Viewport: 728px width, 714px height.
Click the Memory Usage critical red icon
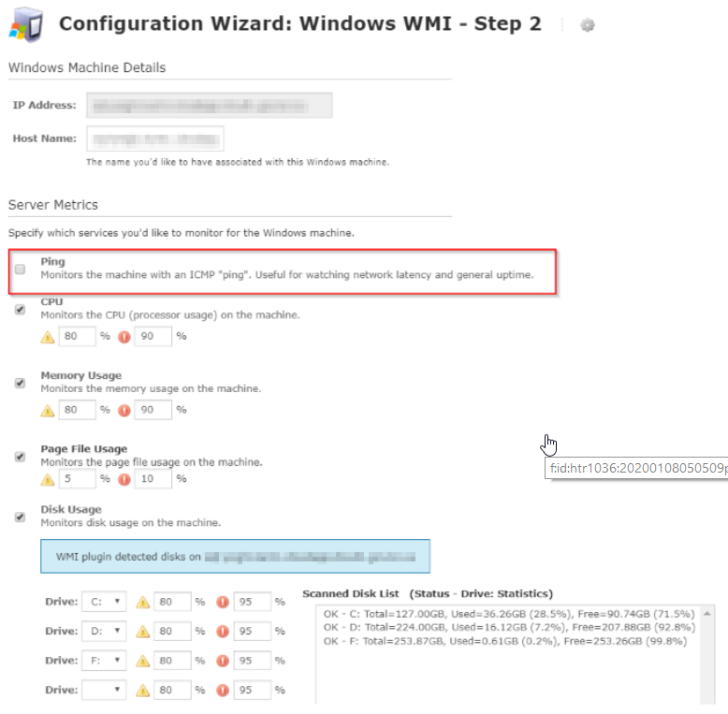click(124, 411)
